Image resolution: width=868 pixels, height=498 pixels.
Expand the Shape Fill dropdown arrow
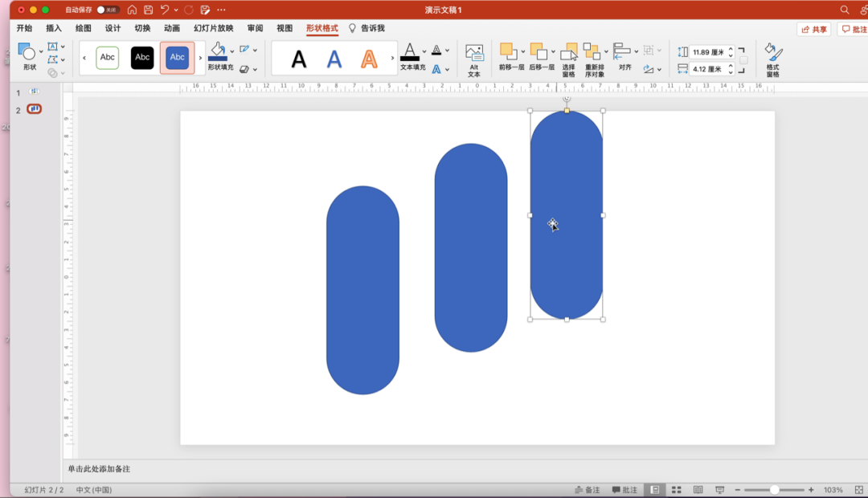[x=232, y=51]
